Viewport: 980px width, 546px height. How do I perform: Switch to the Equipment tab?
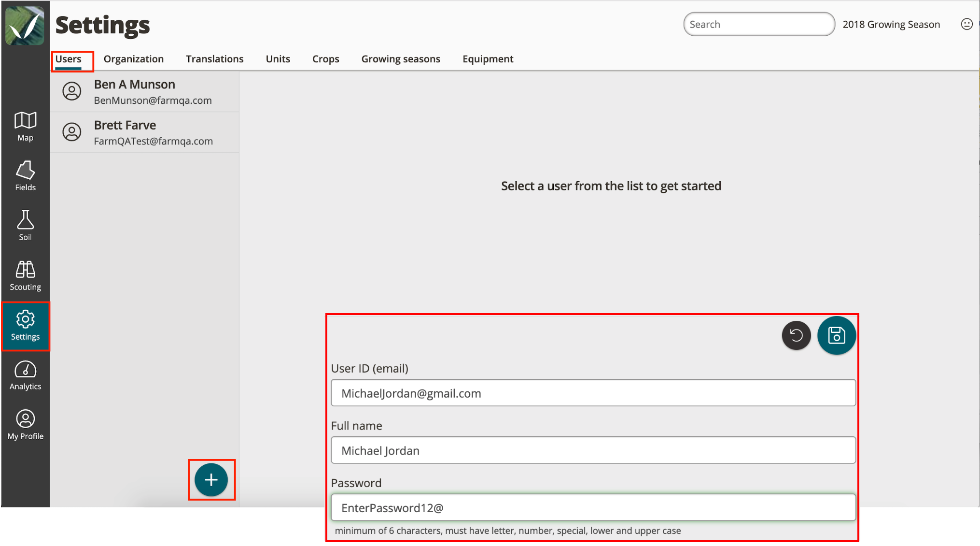point(488,59)
